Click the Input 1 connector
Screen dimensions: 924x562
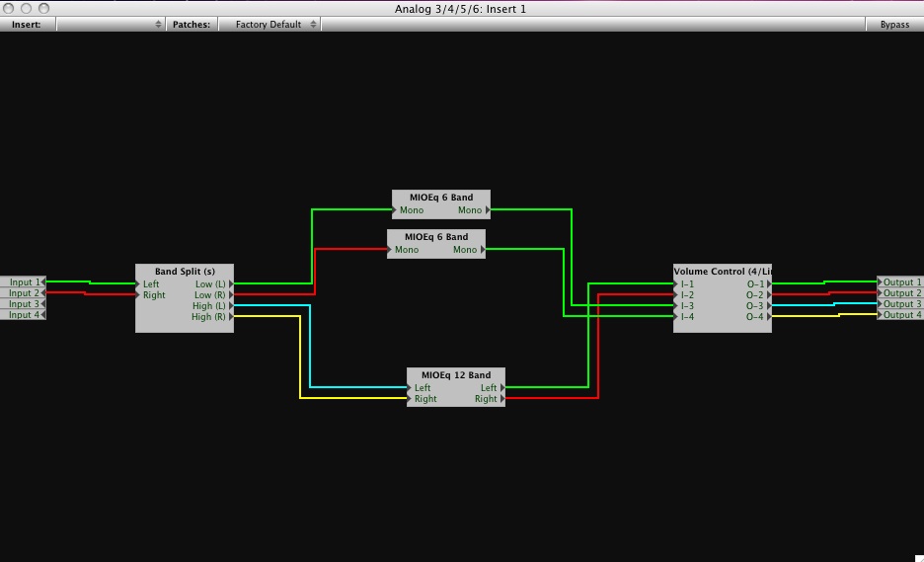click(22, 282)
